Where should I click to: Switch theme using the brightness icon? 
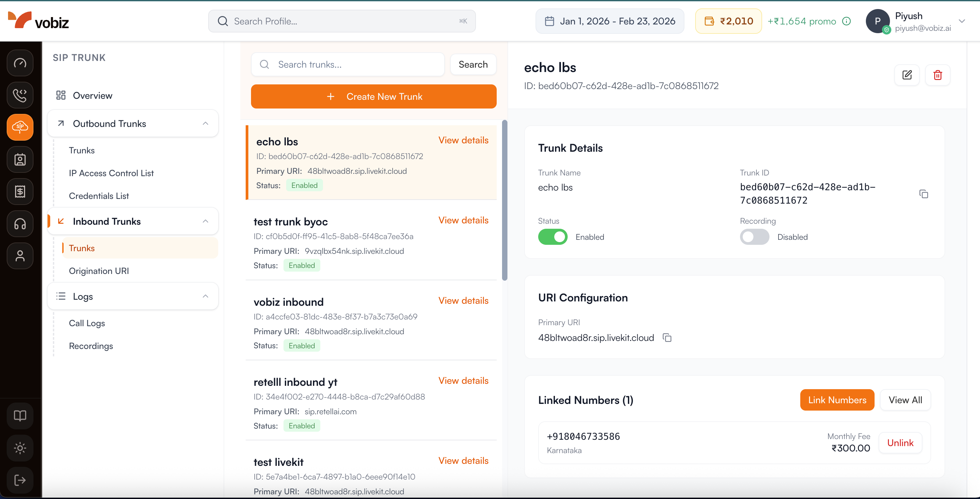pyautogui.click(x=19, y=448)
